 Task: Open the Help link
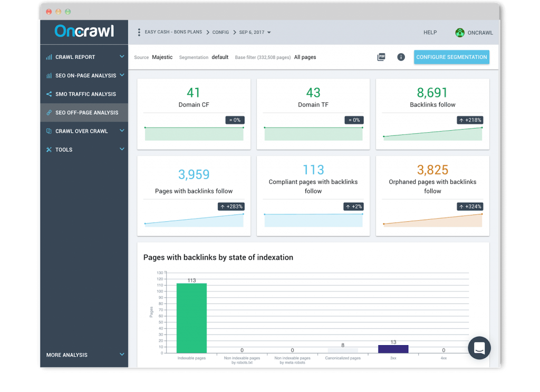pyautogui.click(x=430, y=33)
